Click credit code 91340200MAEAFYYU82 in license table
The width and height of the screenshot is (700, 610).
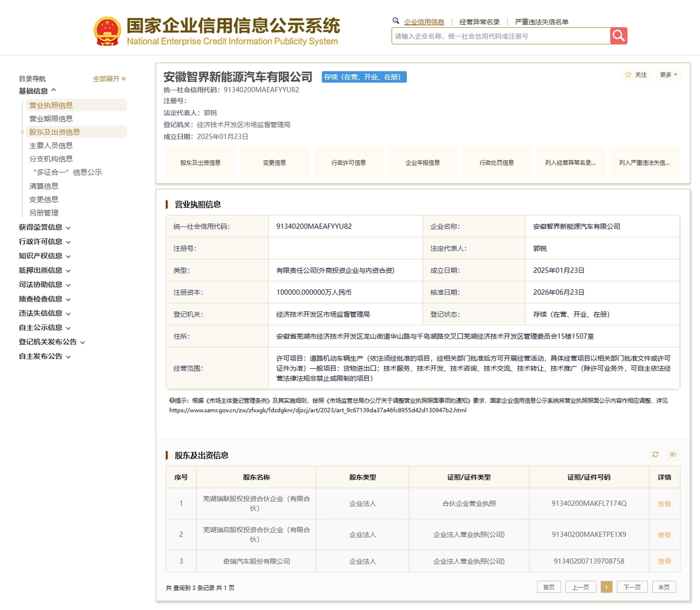coord(314,226)
